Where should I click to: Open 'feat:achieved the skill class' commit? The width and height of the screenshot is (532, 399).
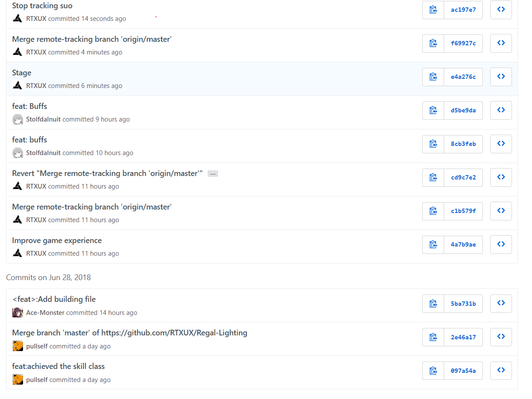(58, 366)
